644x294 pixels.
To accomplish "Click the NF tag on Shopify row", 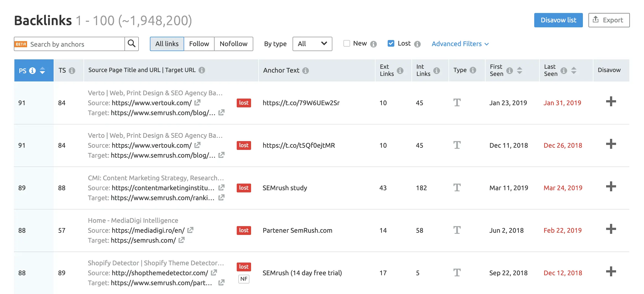I will pyautogui.click(x=244, y=279).
